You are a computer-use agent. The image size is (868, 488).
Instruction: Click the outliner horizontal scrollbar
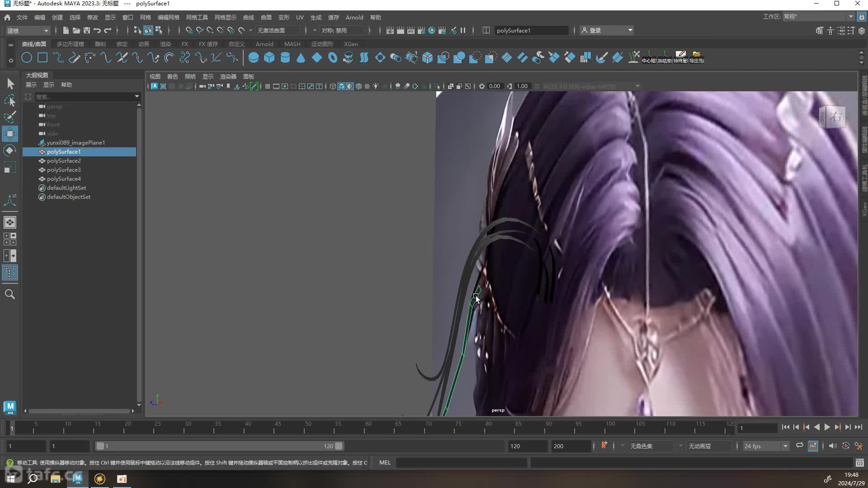[x=79, y=411]
